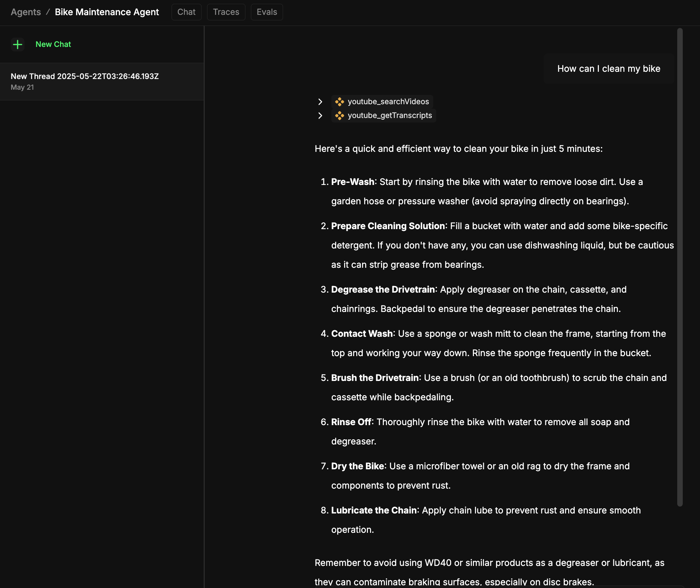Switch to the Chat tab
Screen dimensions: 700x588
pos(186,12)
